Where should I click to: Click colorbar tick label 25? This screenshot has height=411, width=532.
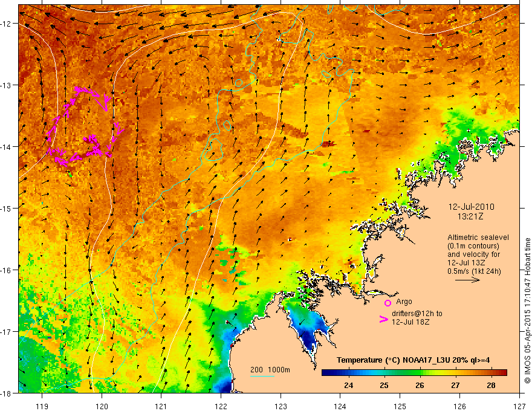click(x=384, y=385)
